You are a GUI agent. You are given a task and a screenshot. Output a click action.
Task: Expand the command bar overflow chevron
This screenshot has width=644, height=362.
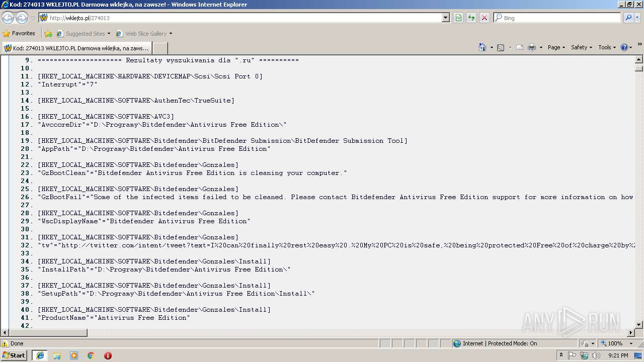pyautogui.click(x=639, y=45)
